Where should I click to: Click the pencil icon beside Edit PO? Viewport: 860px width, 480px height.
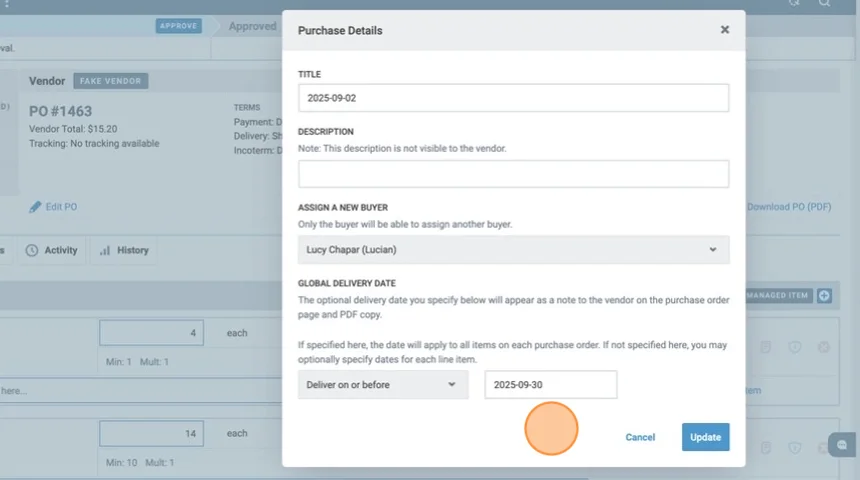point(35,207)
